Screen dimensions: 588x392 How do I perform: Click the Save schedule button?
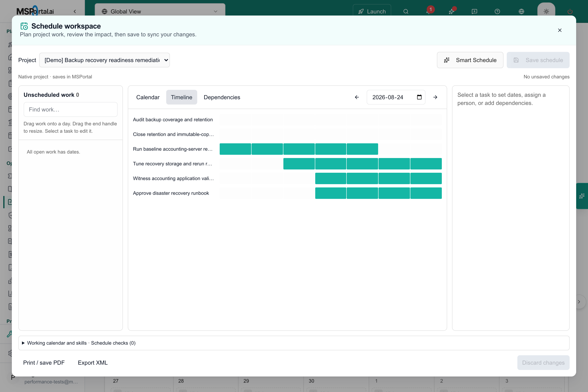click(x=538, y=60)
